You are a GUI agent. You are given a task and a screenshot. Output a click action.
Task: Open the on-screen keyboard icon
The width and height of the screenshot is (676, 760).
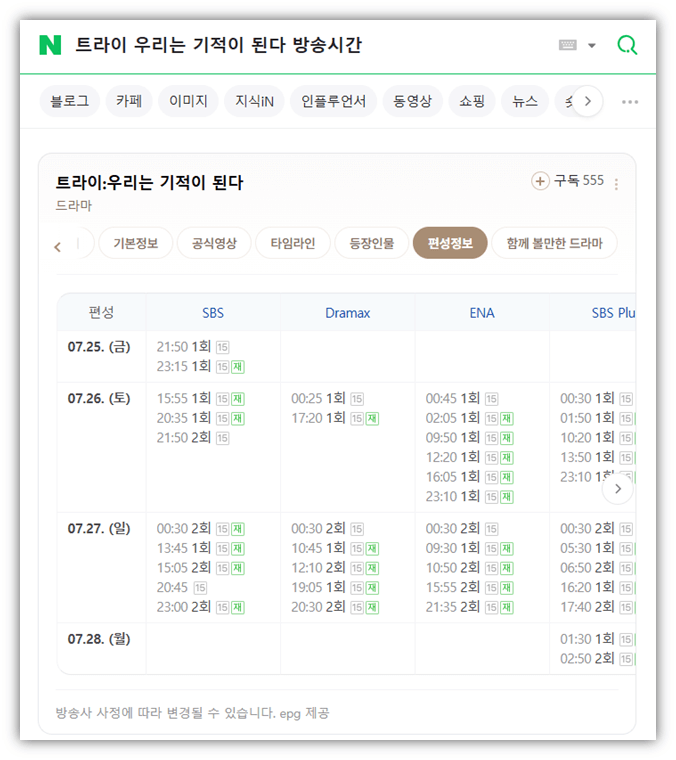click(567, 45)
